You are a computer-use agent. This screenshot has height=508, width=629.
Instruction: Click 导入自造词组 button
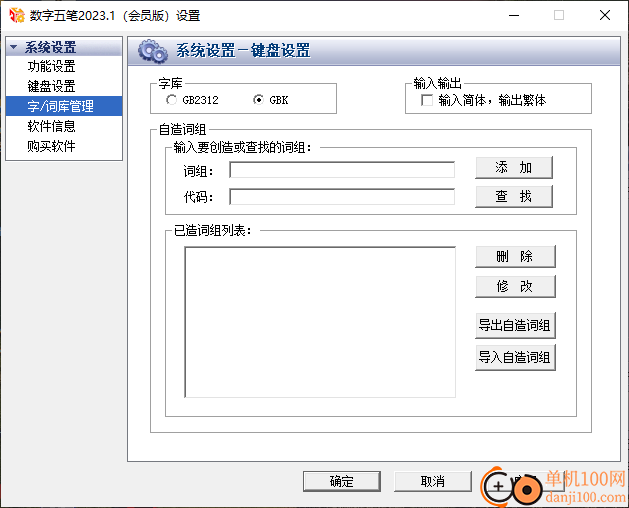click(x=515, y=357)
